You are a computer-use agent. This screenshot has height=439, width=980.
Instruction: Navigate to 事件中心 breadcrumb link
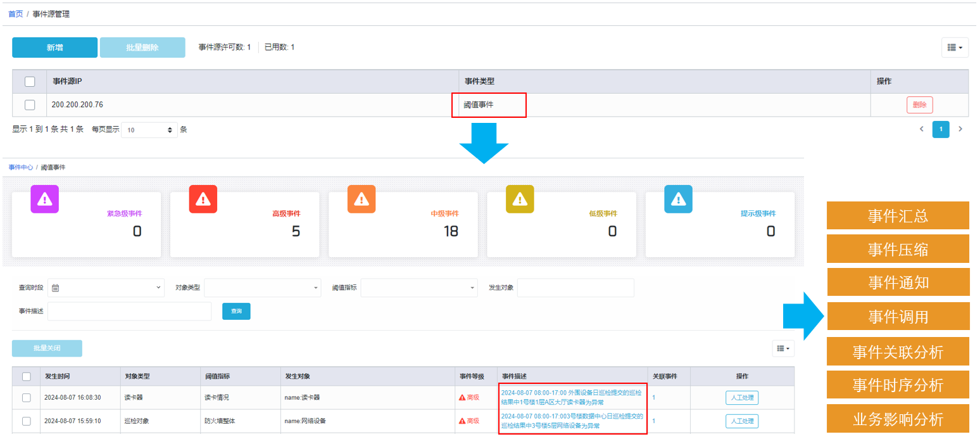(x=21, y=167)
